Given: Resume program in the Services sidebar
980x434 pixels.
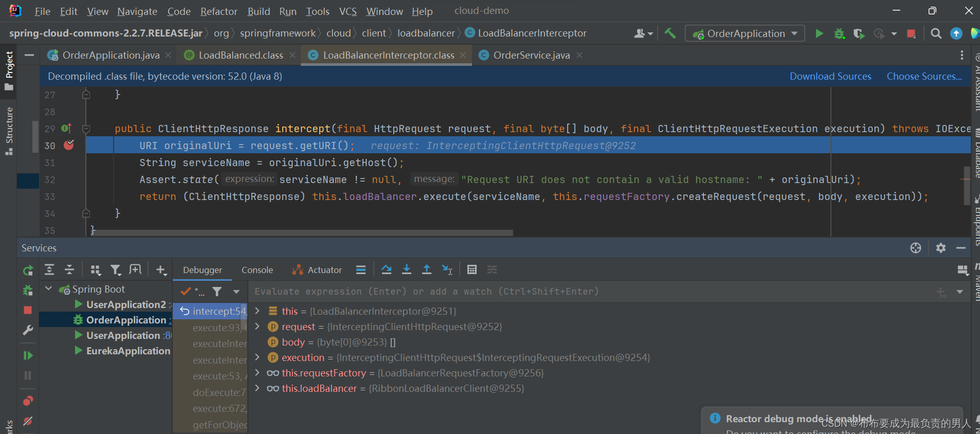Looking at the screenshot, I should tap(28, 355).
